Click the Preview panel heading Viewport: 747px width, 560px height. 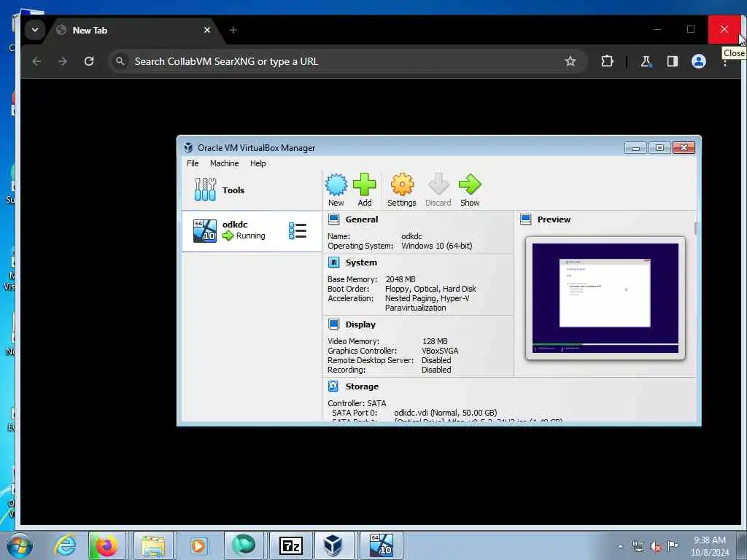pyautogui.click(x=554, y=219)
